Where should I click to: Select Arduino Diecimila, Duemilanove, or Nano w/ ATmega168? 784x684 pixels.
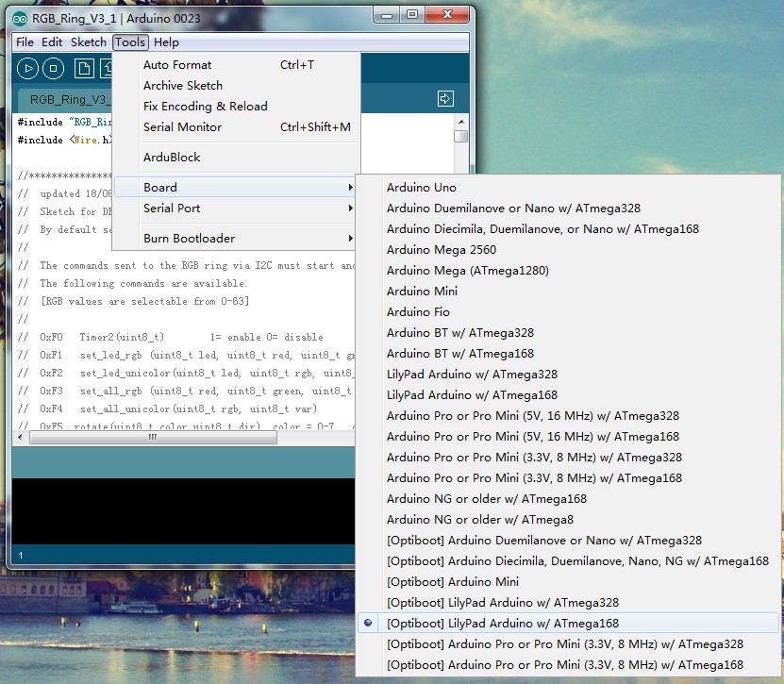[568, 229]
